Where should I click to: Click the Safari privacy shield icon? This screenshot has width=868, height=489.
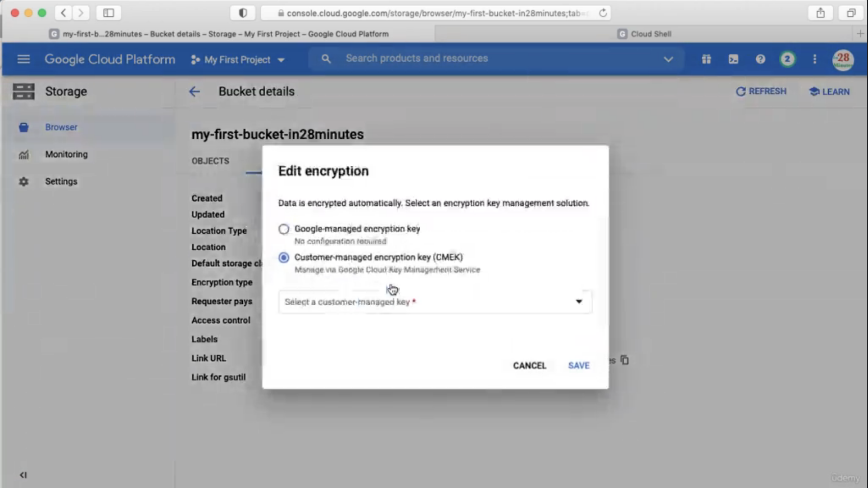(243, 13)
